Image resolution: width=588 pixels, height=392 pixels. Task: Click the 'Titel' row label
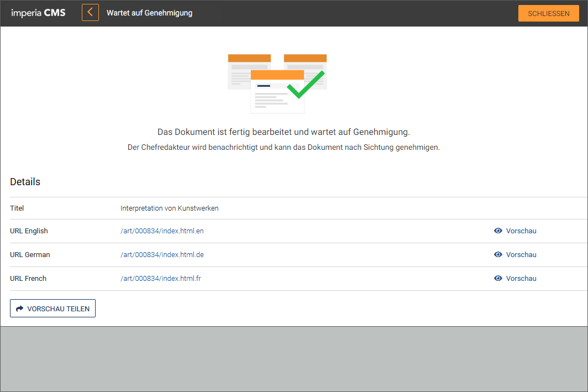click(17, 208)
